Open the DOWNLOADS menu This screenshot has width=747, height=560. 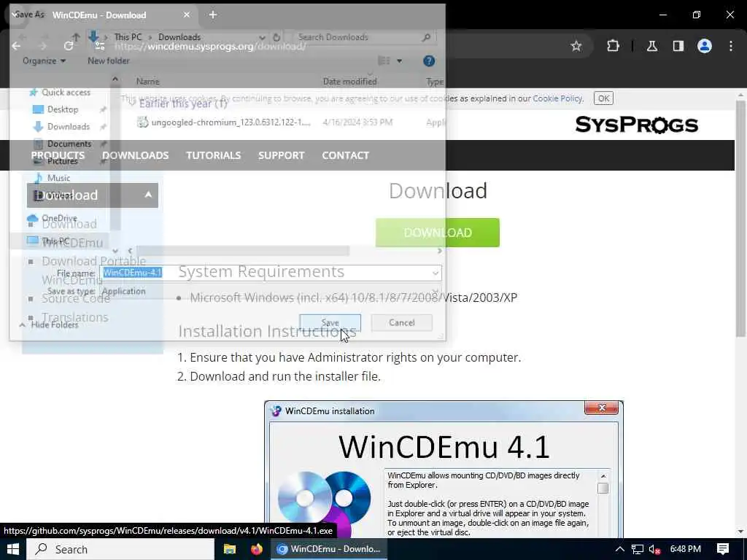135,155
